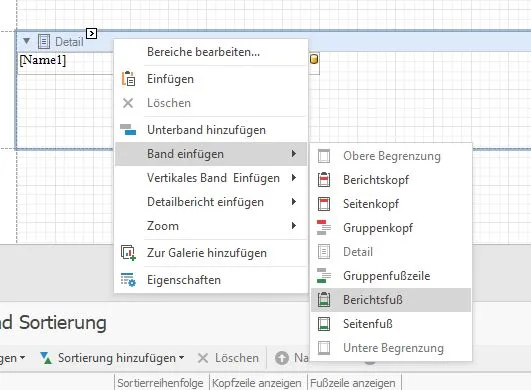
Task: Click the Sortierreihenfolge column header
Action: (161, 383)
